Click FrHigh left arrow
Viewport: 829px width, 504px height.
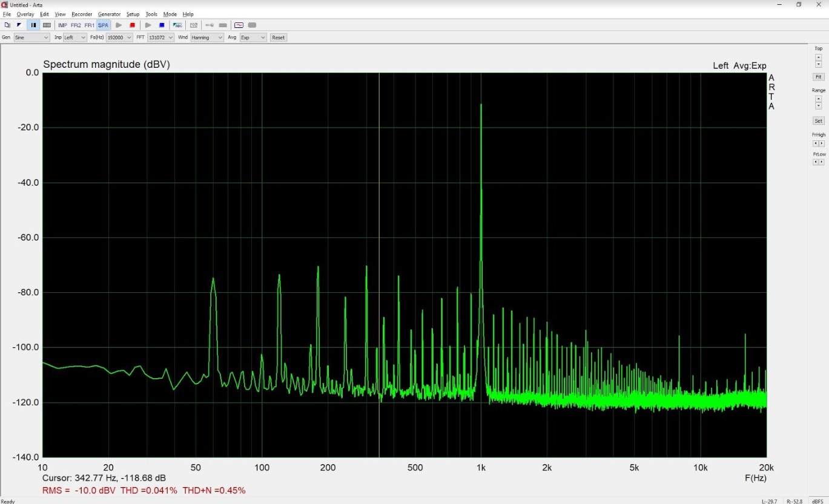[816, 143]
